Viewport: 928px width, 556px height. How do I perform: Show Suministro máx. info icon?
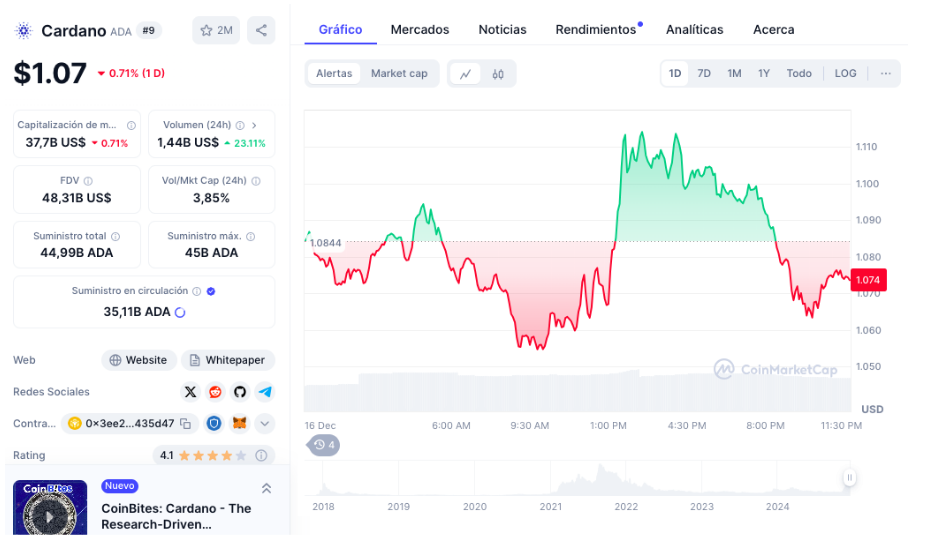(x=250, y=236)
